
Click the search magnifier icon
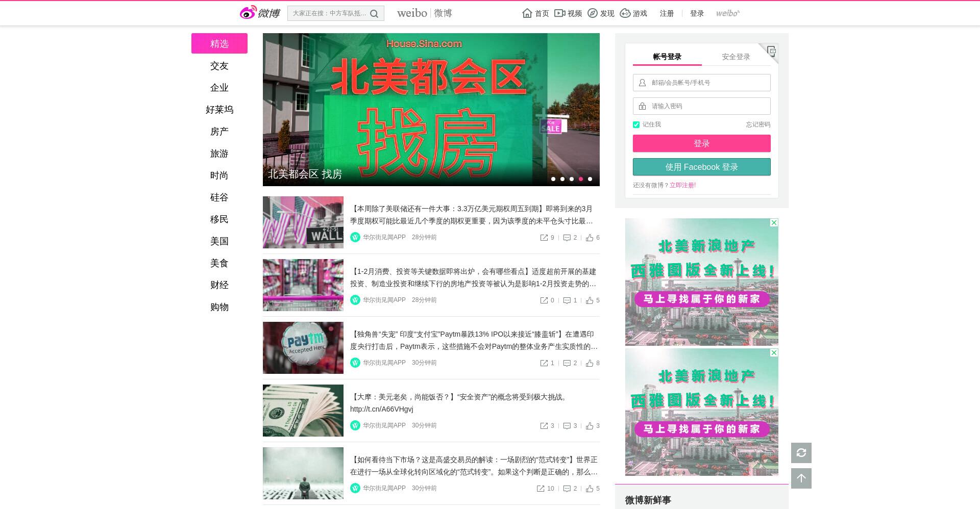tap(374, 14)
